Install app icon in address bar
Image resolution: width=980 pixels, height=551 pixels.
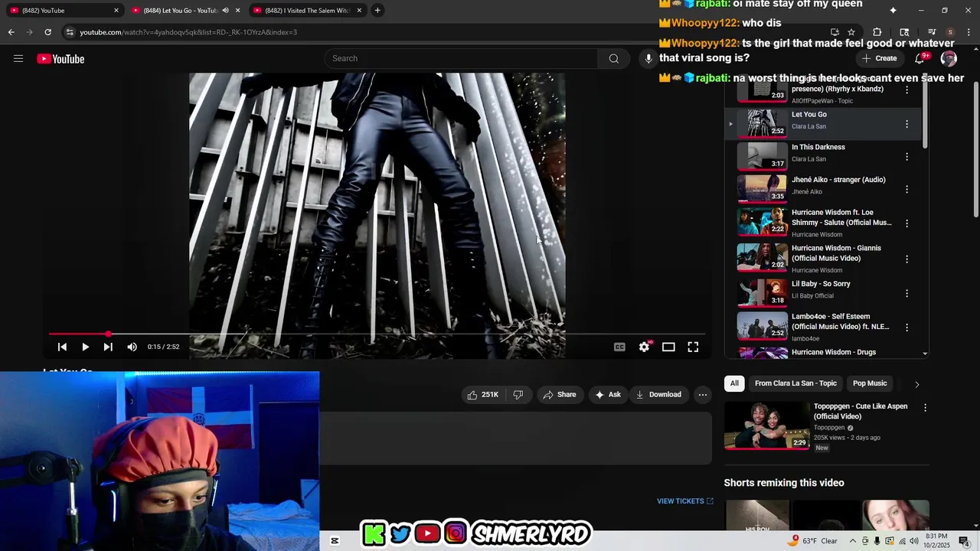pos(835,32)
